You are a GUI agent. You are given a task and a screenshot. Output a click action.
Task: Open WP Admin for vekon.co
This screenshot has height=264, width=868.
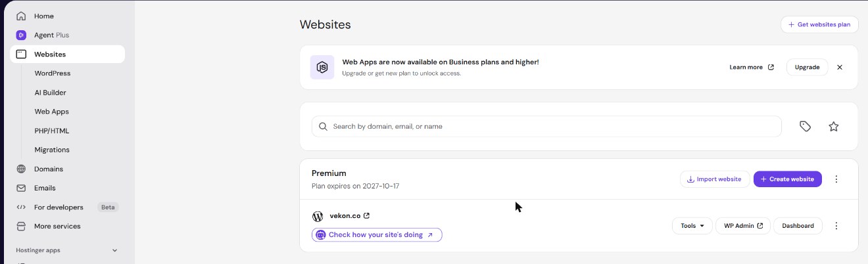coord(743,226)
